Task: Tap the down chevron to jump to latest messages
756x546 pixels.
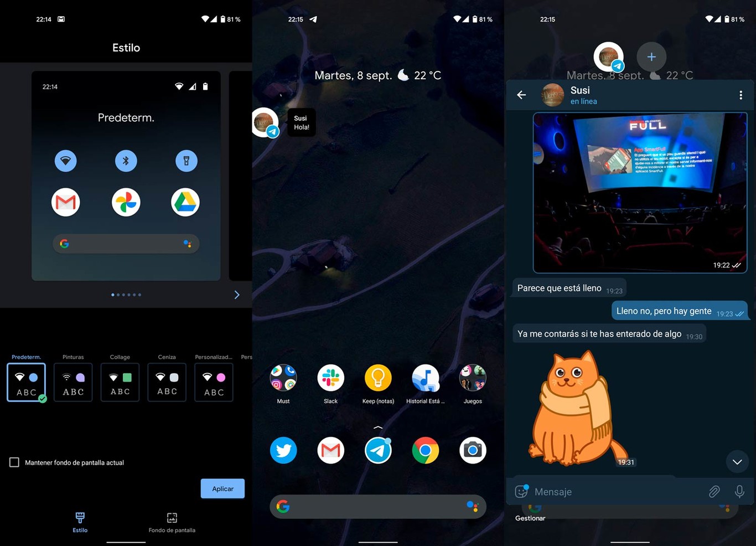Action: 737,461
